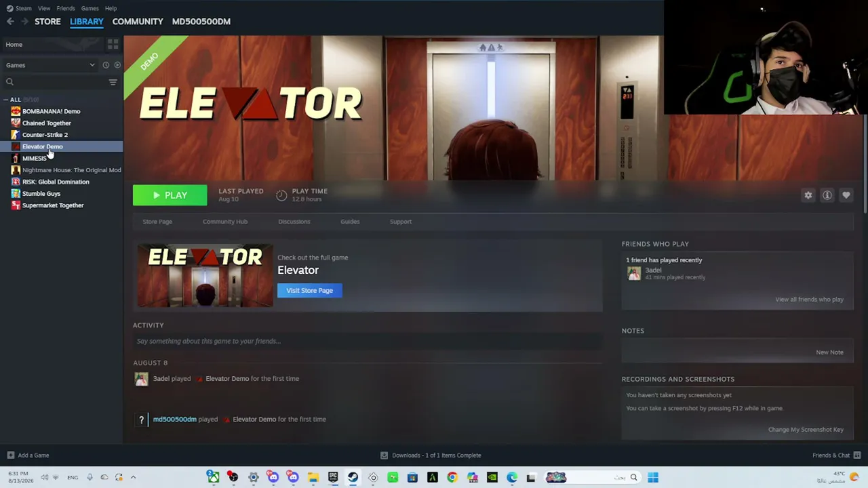The width and height of the screenshot is (868, 488).
Task: Select Stumble Guys in the library
Action: [x=41, y=193]
